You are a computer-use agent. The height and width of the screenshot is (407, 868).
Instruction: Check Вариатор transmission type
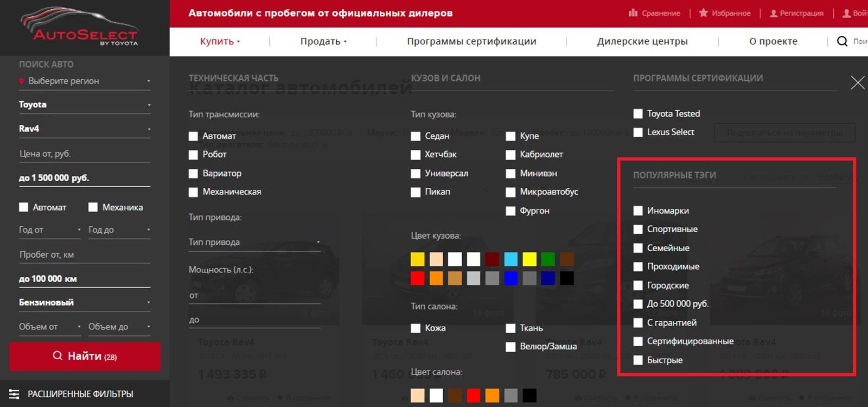[193, 174]
